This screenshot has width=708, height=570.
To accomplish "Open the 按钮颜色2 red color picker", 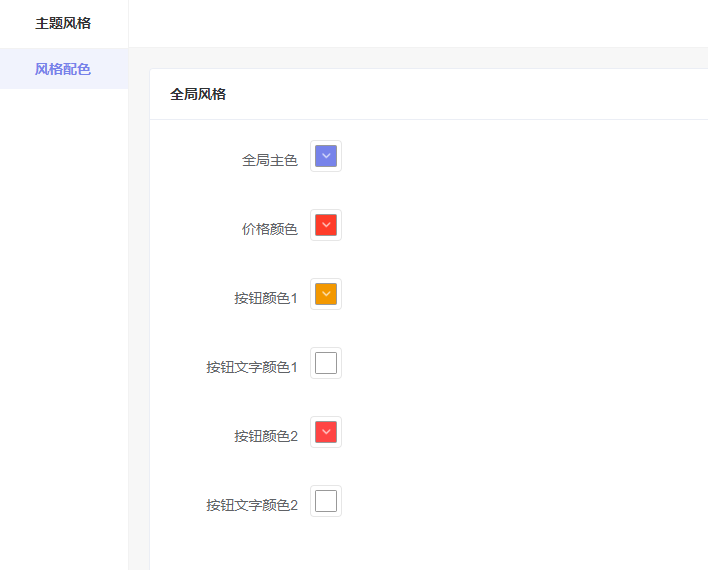I will (x=326, y=432).
